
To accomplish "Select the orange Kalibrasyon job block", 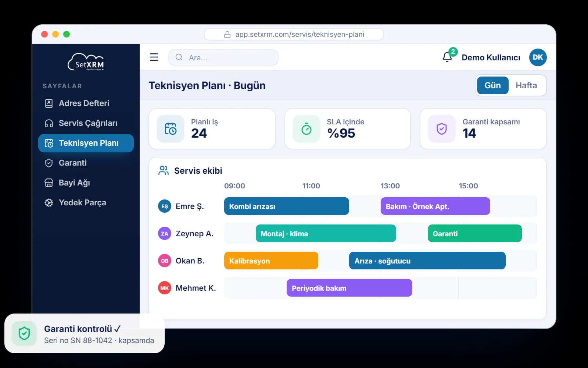I will [271, 261].
